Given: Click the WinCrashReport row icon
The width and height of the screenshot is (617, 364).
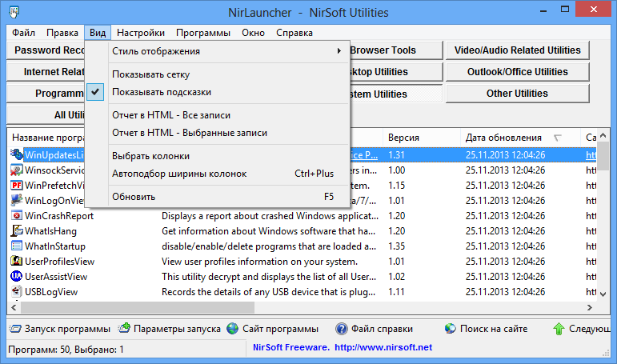Looking at the screenshot, I should [17, 216].
